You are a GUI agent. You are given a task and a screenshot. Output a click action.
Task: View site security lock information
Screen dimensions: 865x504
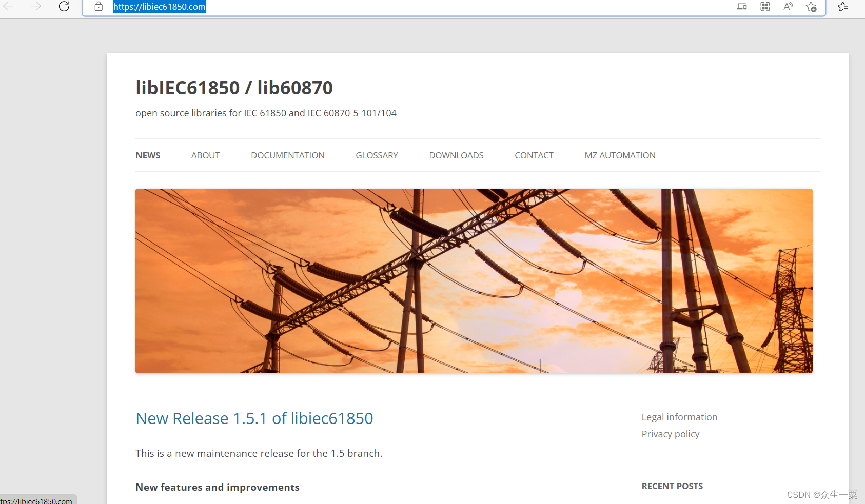(99, 7)
